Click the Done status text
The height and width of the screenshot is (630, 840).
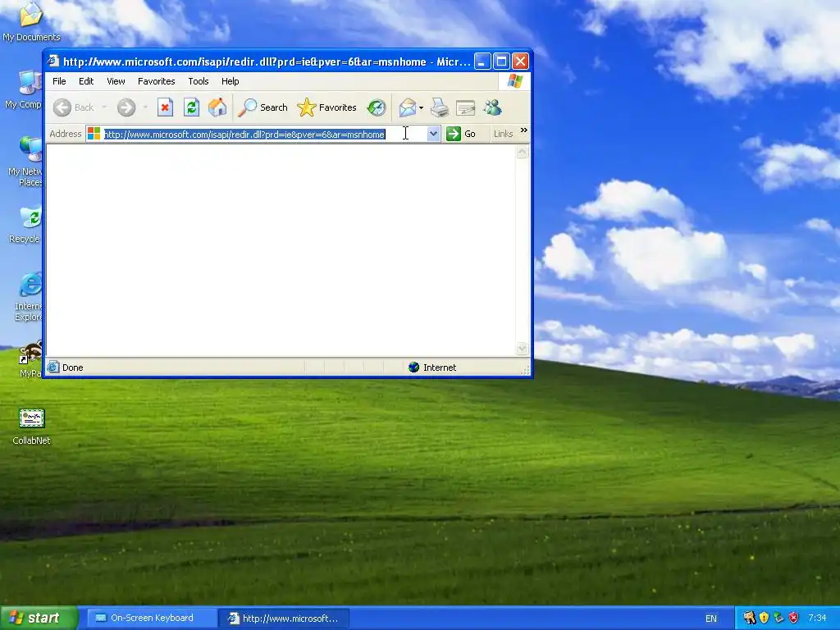(72, 367)
